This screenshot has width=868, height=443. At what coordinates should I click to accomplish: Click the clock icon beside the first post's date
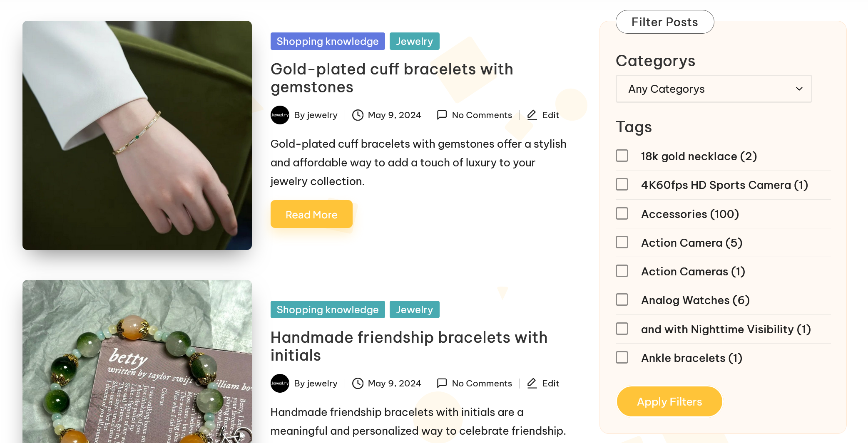pyautogui.click(x=358, y=115)
